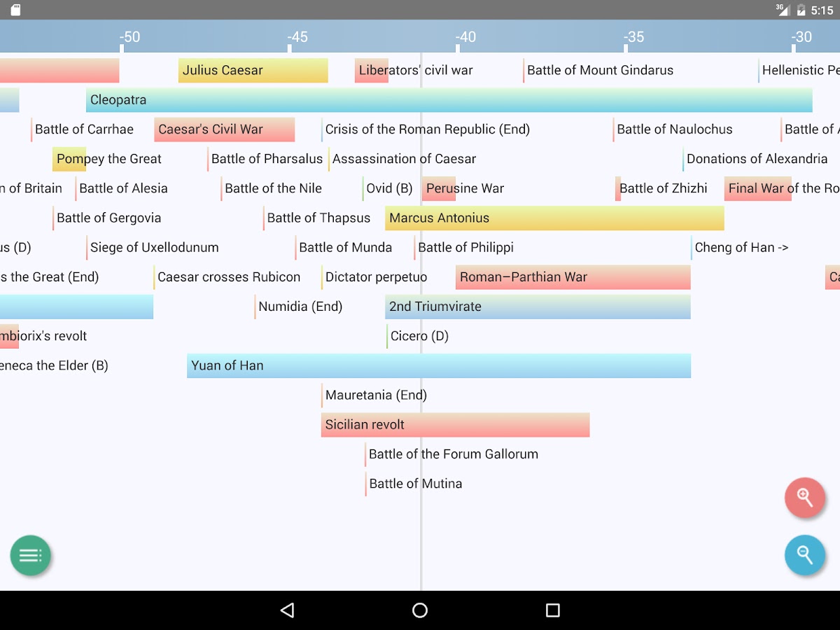Screen dimensions: 840x630
Task: Select the Sicilian revolt event bar
Action: pyautogui.click(x=454, y=425)
